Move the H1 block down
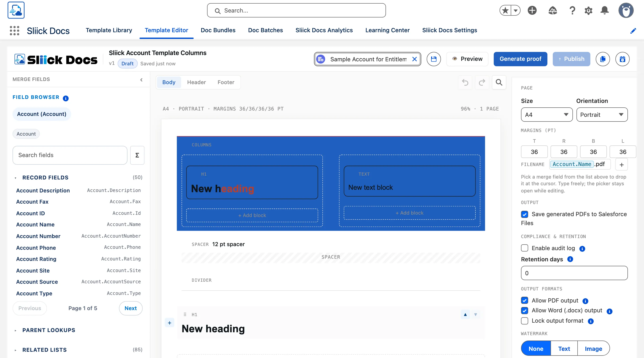 point(475,314)
